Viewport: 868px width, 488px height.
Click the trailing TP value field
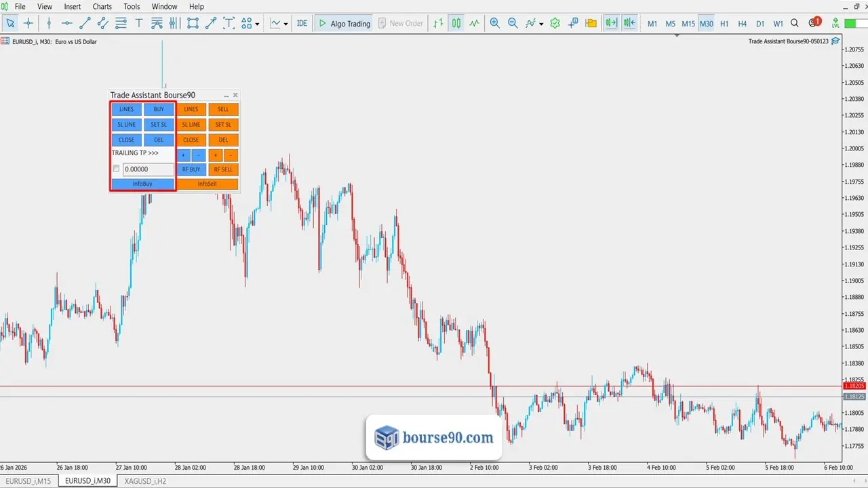pos(148,169)
